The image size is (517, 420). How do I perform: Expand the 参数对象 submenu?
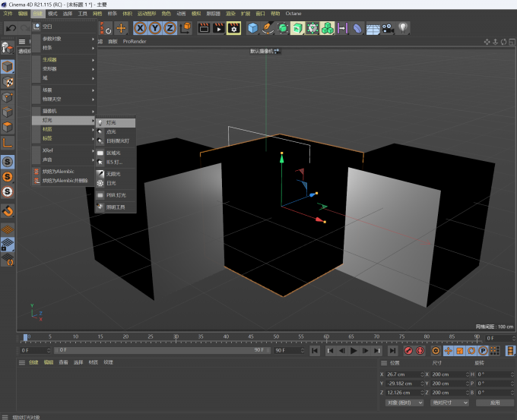point(64,39)
